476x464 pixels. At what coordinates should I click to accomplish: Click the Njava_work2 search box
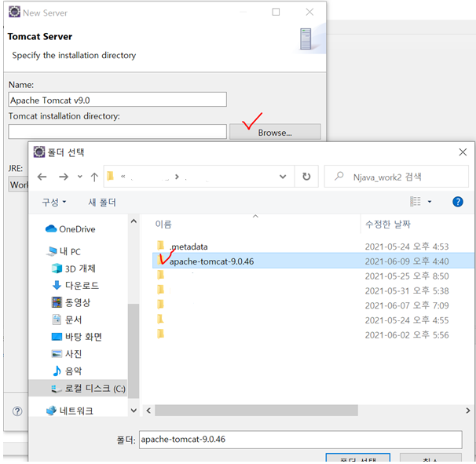point(396,177)
